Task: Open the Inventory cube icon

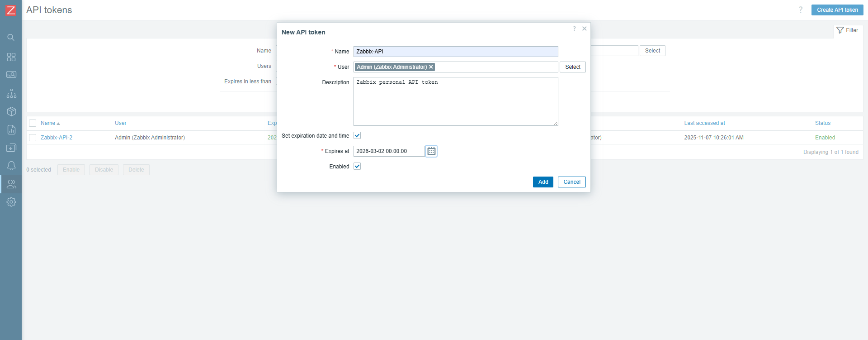Action: (11, 111)
